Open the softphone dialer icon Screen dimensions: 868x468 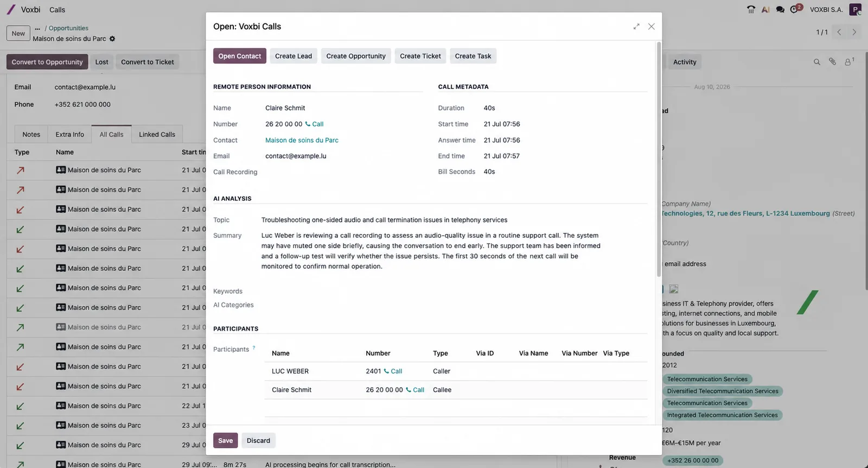click(x=751, y=9)
